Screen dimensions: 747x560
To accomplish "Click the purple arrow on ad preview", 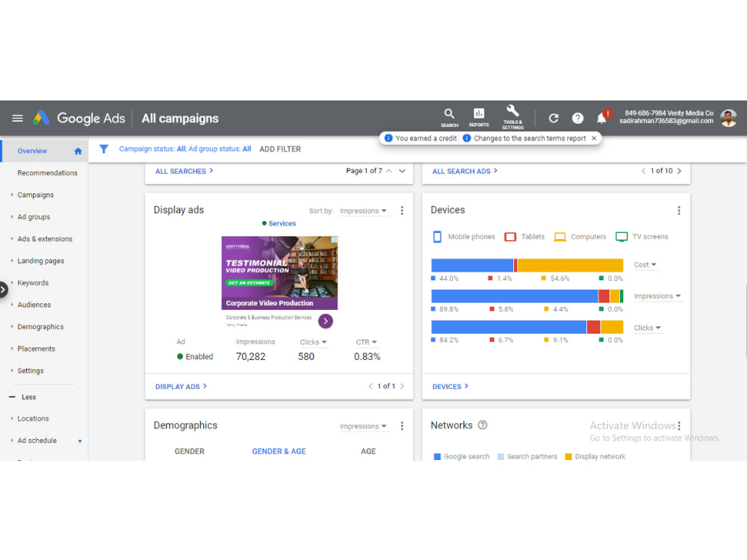I will point(326,321).
